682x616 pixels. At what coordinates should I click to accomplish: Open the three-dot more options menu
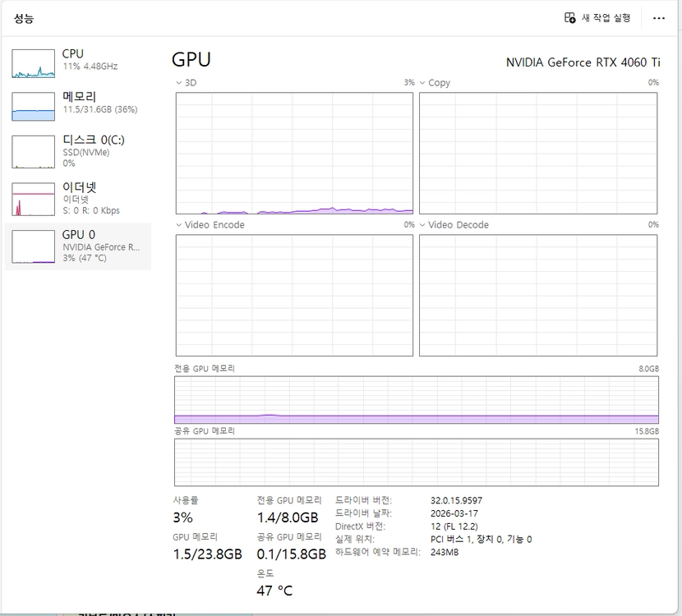tap(658, 18)
